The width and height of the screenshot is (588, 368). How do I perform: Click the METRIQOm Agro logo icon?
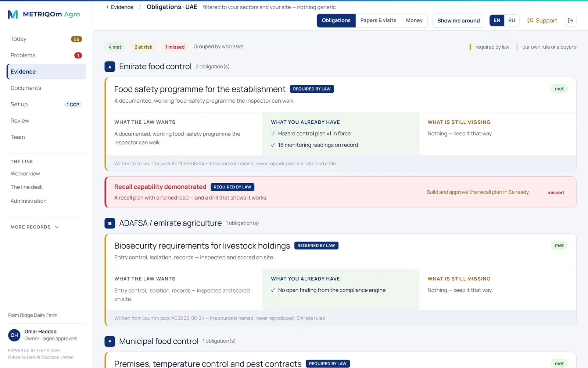coord(12,14)
